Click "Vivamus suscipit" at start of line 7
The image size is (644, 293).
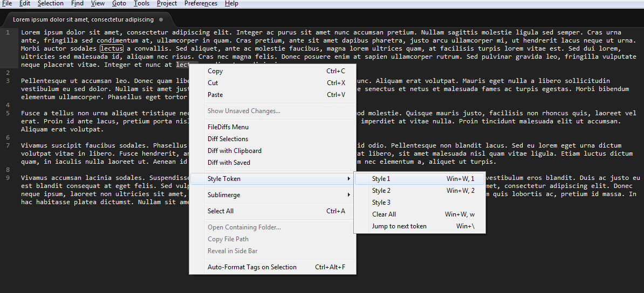click(x=51, y=145)
